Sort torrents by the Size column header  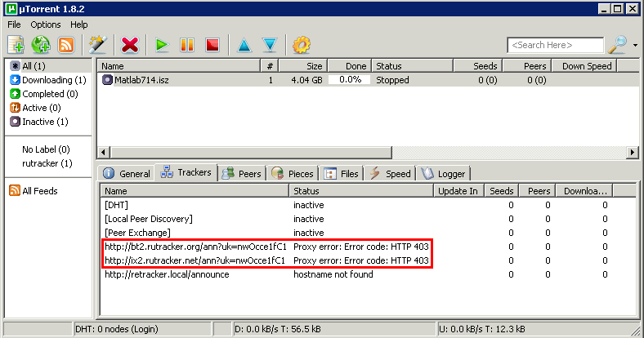tap(303, 66)
